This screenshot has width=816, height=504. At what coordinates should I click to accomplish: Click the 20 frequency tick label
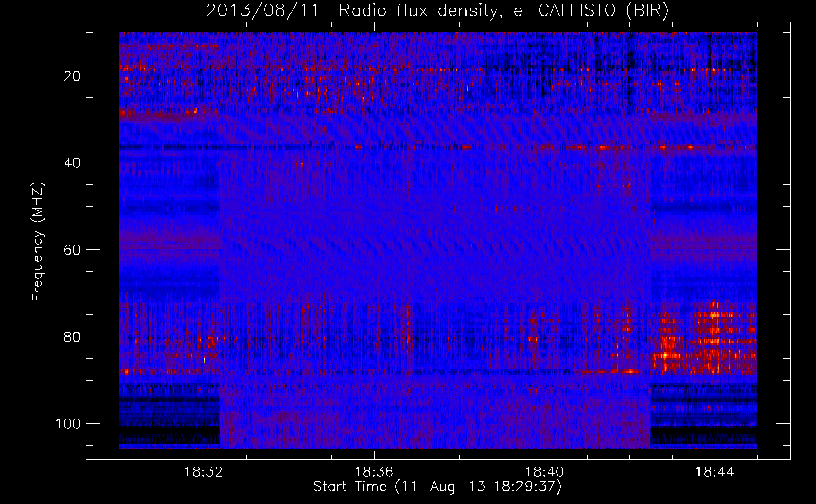pyautogui.click(x=73, y=76)
